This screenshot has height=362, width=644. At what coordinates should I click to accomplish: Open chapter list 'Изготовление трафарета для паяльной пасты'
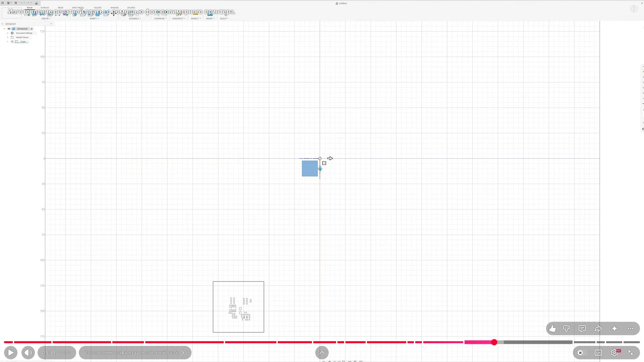tap(135, 353)
